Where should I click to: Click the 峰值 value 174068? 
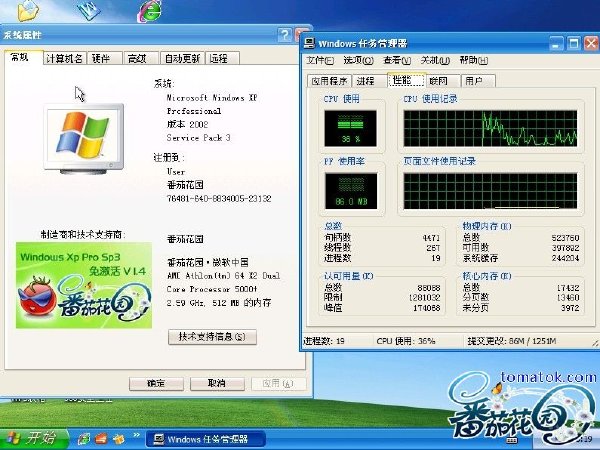point(427,308)
